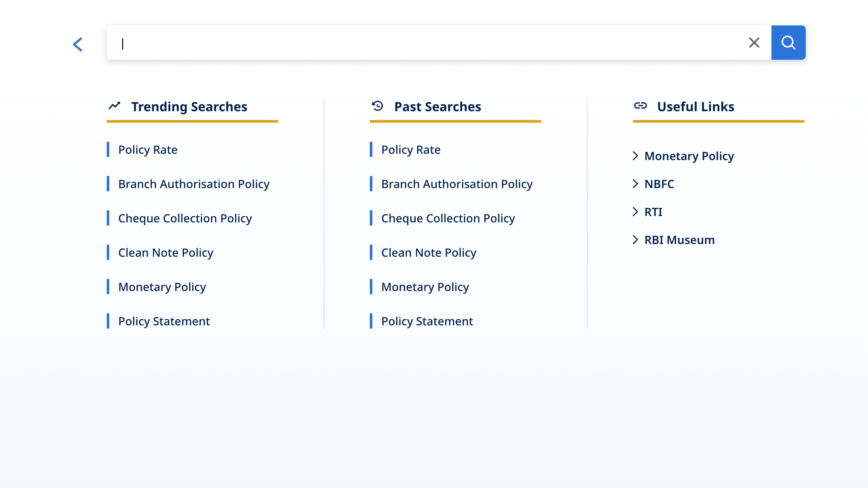Click the chevron next to NBFC
The height and width of the screenshot is (488, 868).
[635, 184]
